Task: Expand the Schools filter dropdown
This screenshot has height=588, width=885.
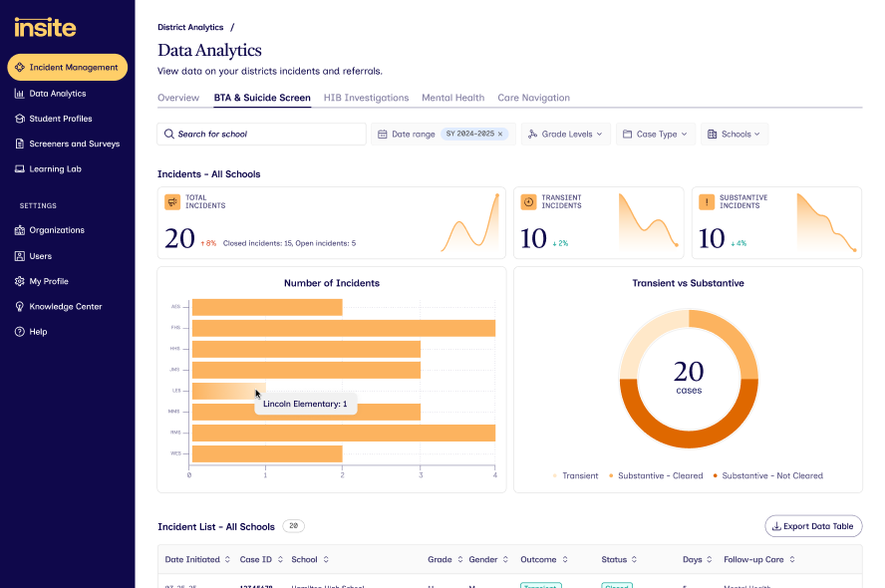Action: click(x=735, y=135)
